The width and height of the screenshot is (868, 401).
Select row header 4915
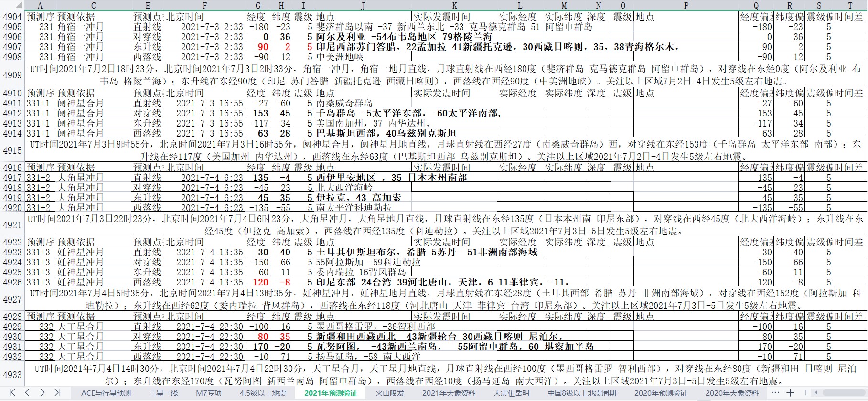[12, 150]
